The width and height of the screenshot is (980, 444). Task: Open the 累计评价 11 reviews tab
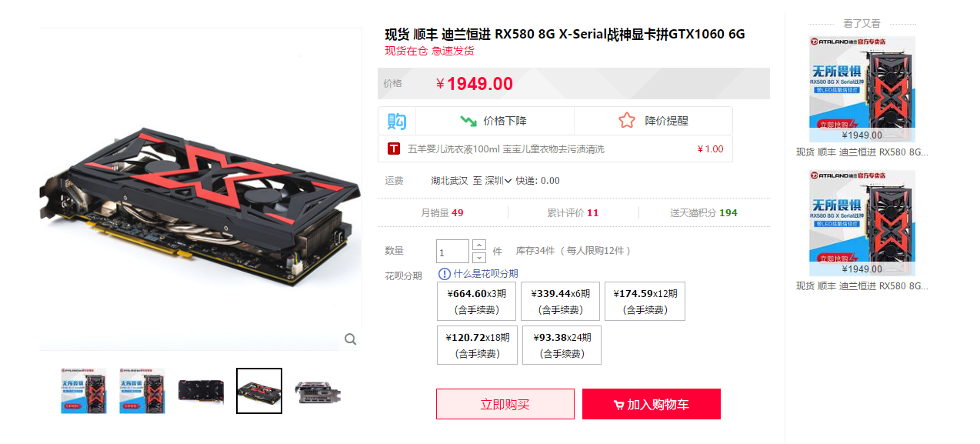coord(573,212)
